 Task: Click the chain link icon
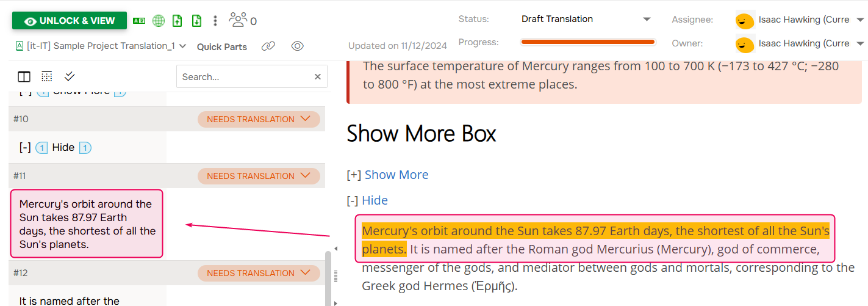(x=268, y=46)
